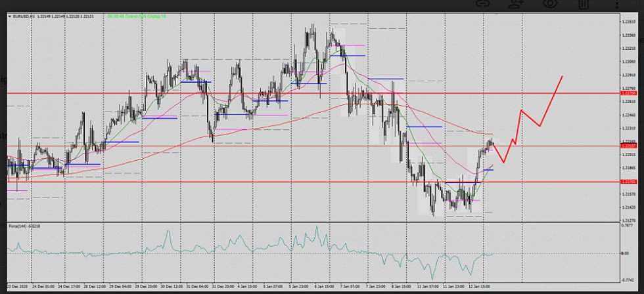644x294 pixels.
Task: Expand the EURUSD,H1 chart menu arrow
Action: point(9,16)
